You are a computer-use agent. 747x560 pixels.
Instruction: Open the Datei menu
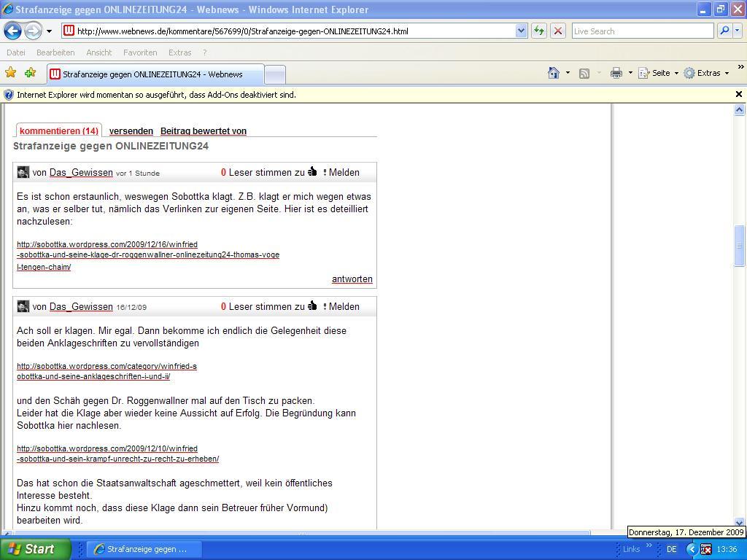(x=16, y=52)
